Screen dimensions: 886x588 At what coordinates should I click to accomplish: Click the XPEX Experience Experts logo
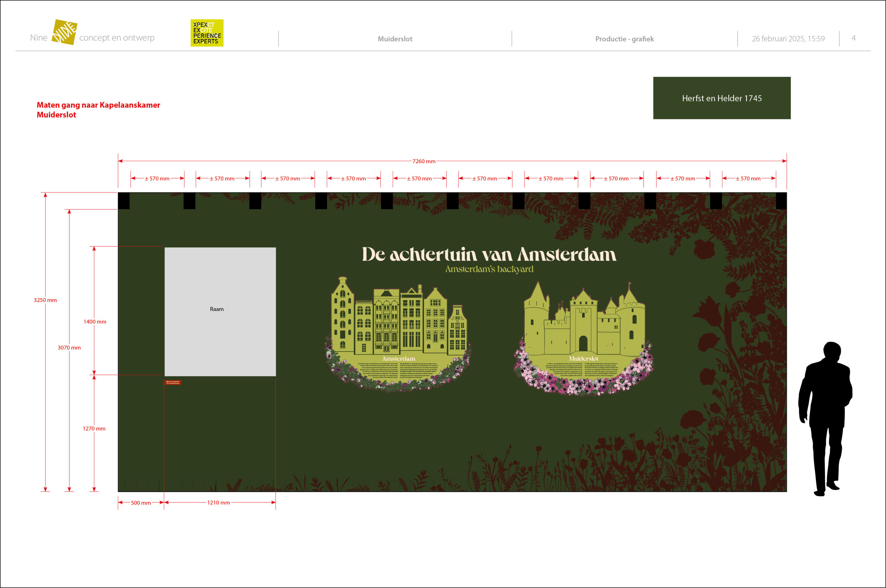pyautogui.click(x=207, y=33)
